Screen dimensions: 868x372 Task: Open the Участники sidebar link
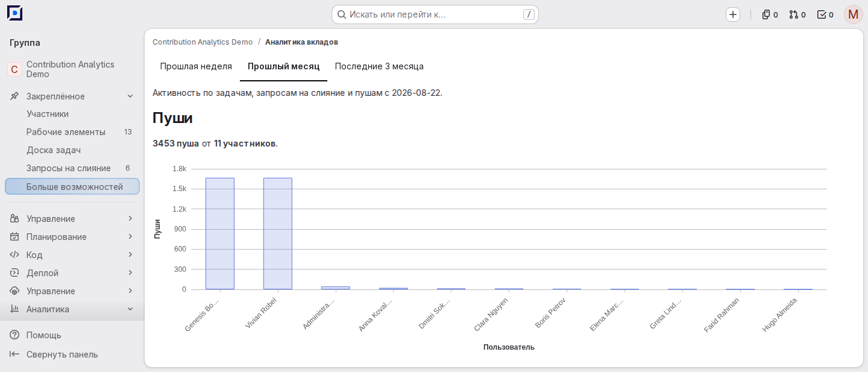point(72,114)
